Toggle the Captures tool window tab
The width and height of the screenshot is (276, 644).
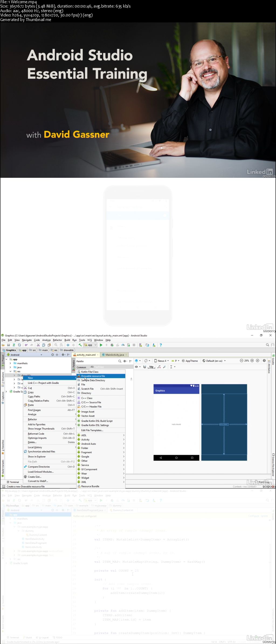tap(3, 397)
